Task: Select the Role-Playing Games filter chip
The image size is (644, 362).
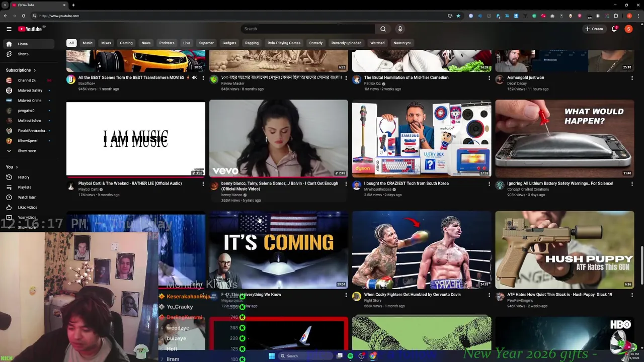Action: coord(284,43)
